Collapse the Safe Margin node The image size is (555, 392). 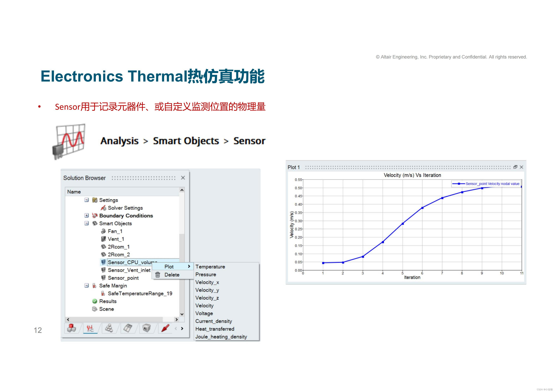point(87,285)
